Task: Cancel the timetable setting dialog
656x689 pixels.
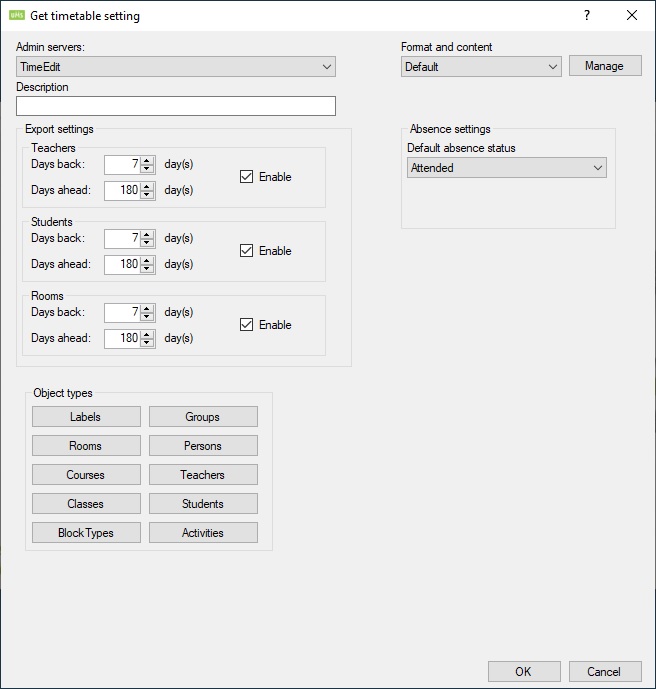Action: [x=604, y=672]
